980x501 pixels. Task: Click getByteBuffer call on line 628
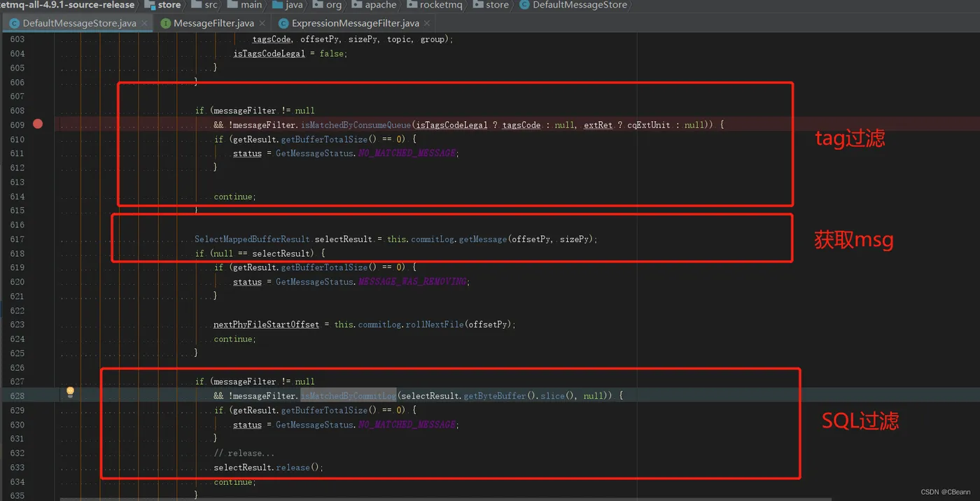(495, 396)
